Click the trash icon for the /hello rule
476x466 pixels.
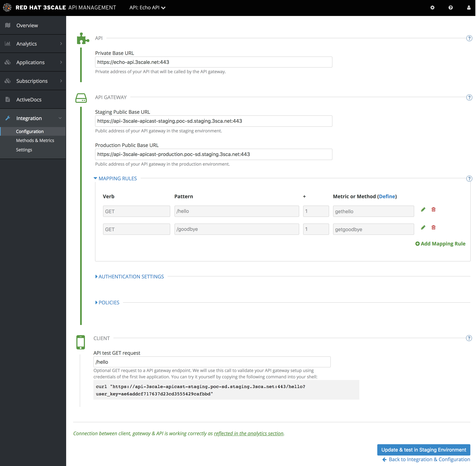433,210
